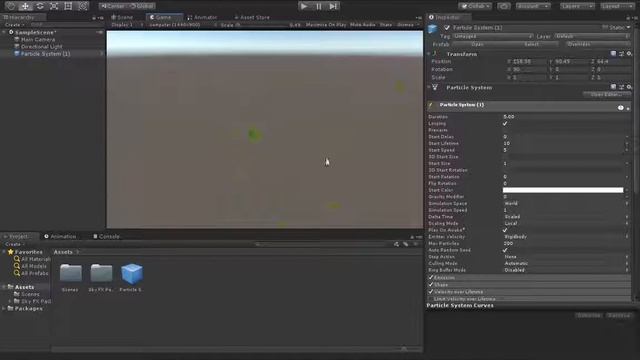The height and width of the screenshot is (360, 640).
Task: Toggle Velocity over Lifetime module checkbox
Action: point(431,292)
